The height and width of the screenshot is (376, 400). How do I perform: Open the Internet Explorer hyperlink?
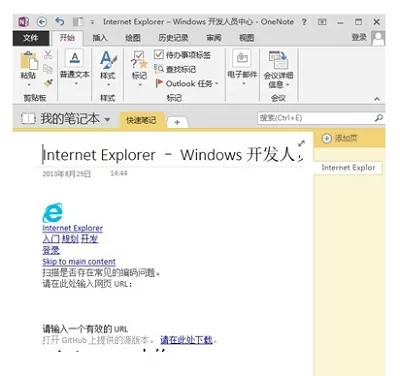pyautogui.click(x=72, y=228)
